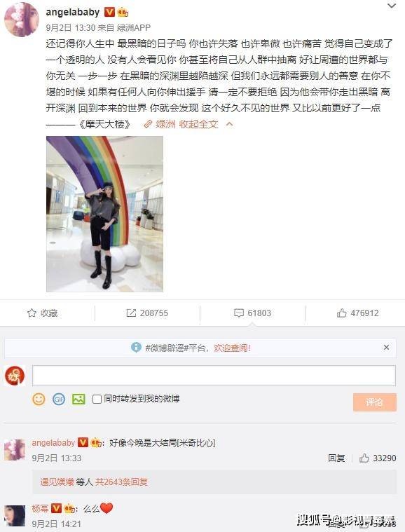Submit with the orange 评论 button
Image resolution: width=405 pixels, height=532 pixels.
pyautogui.click(x=374, y=402)
